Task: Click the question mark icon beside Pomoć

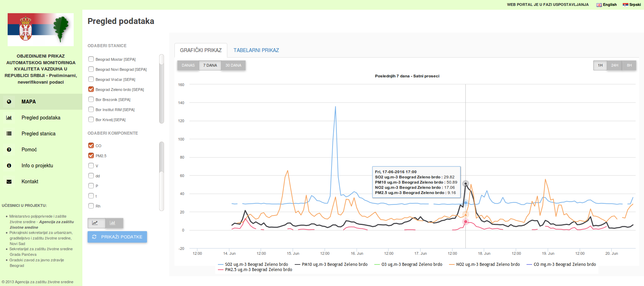Action: tap(9, 150)
